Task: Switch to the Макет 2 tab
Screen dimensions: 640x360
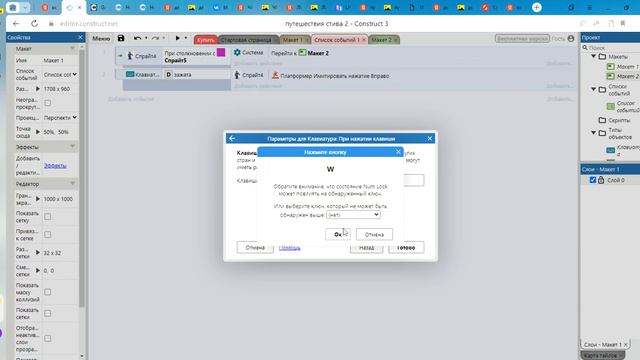Action: coord(381,40)
